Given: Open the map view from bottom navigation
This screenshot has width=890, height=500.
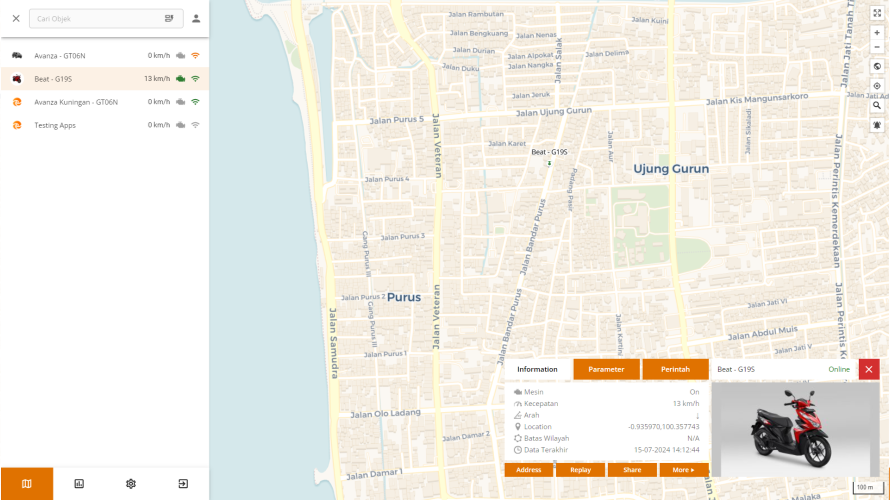Looking at the screenshot, I should (x=26, y=484).
